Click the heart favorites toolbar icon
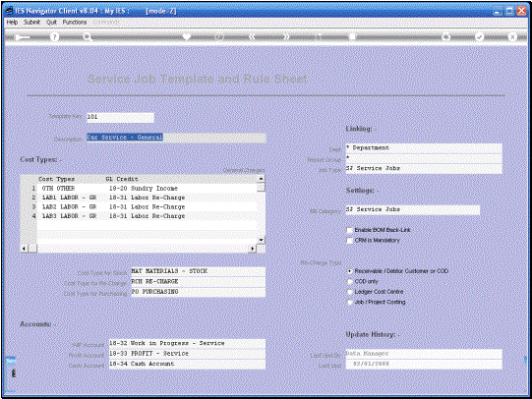This screenshot has height=399, width=532. (x=187, y=36)
